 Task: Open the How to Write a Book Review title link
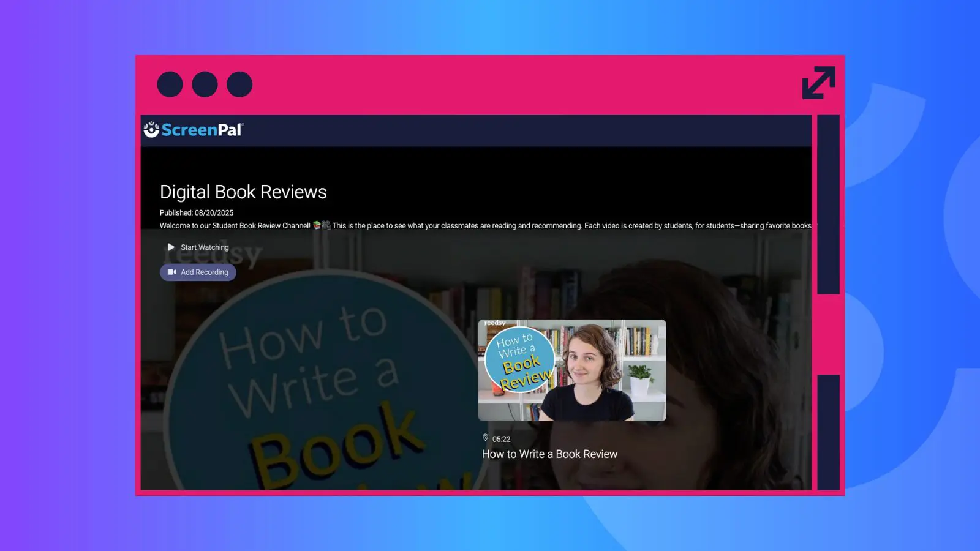click(549, 454)
